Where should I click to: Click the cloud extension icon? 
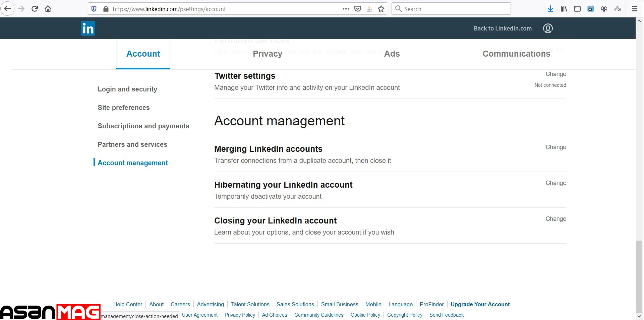618,9
